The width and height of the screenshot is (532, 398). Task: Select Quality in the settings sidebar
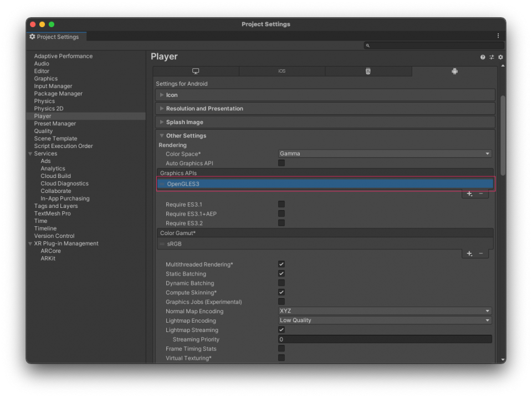48,131
